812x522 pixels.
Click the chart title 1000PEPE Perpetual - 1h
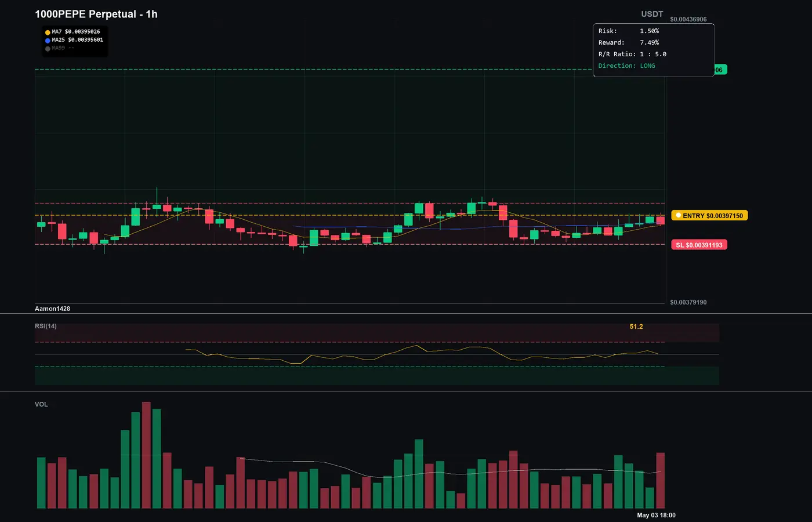[96, 14]
